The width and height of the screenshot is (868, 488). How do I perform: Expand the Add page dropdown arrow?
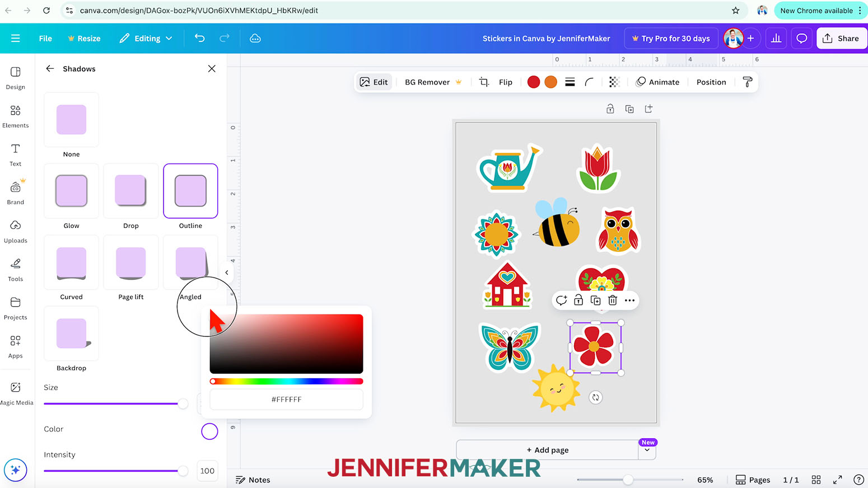(x=647, y=450)
